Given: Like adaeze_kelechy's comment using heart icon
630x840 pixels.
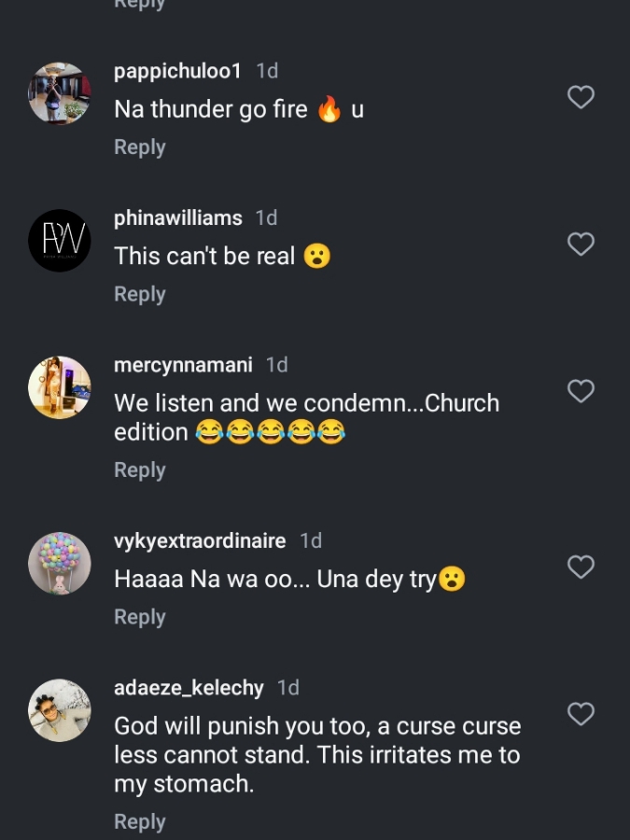Looking at the screenshot, I should [581, 714].
